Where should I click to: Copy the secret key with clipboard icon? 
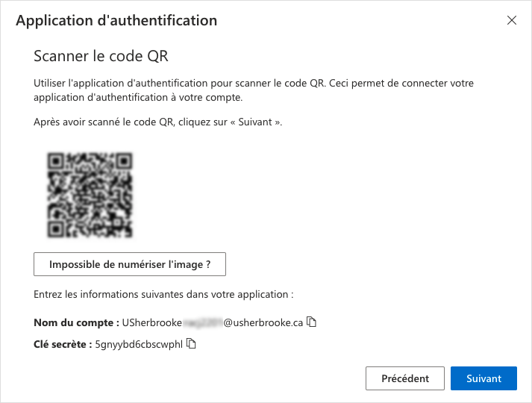(x=191, y=343)
